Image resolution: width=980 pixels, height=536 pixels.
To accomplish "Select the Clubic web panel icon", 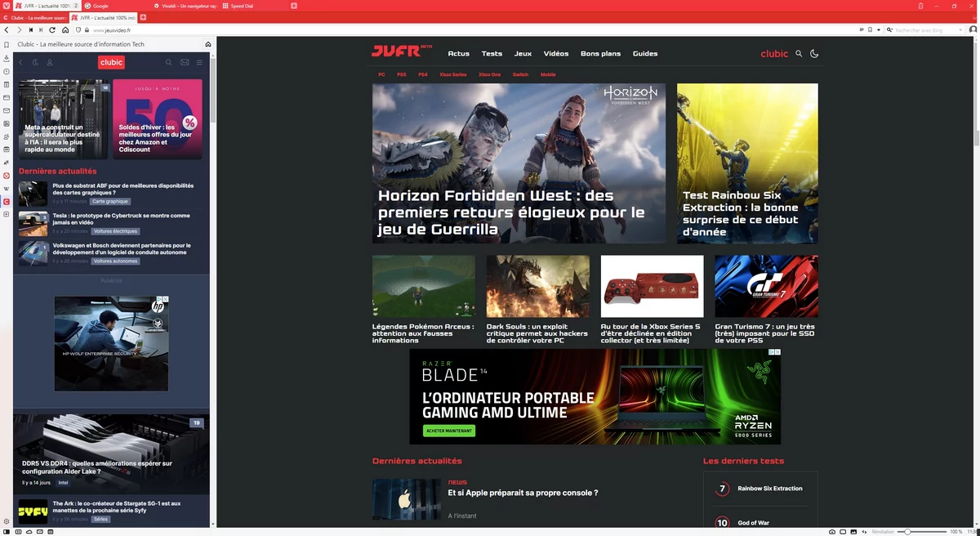I will [7, 202].
